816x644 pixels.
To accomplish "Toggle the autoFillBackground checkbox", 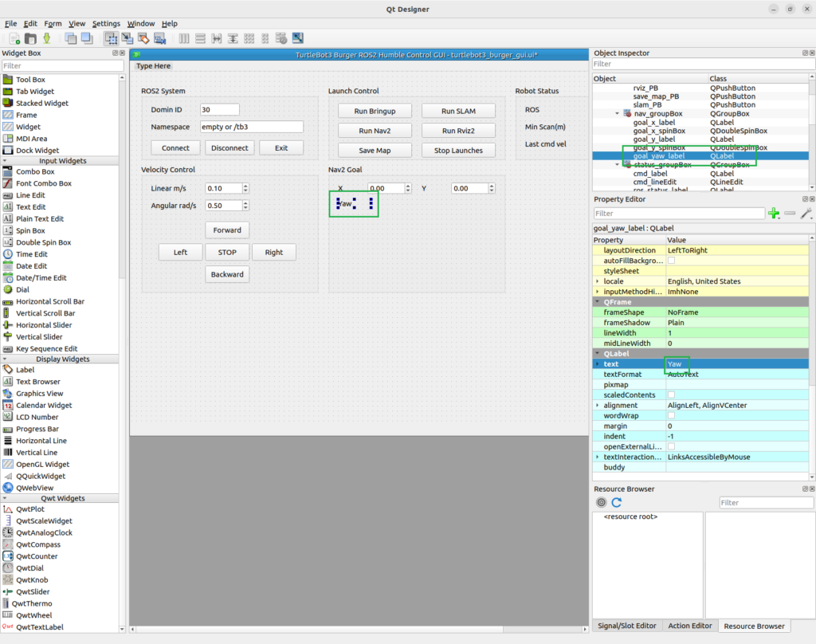I will [x=671, y=261].
